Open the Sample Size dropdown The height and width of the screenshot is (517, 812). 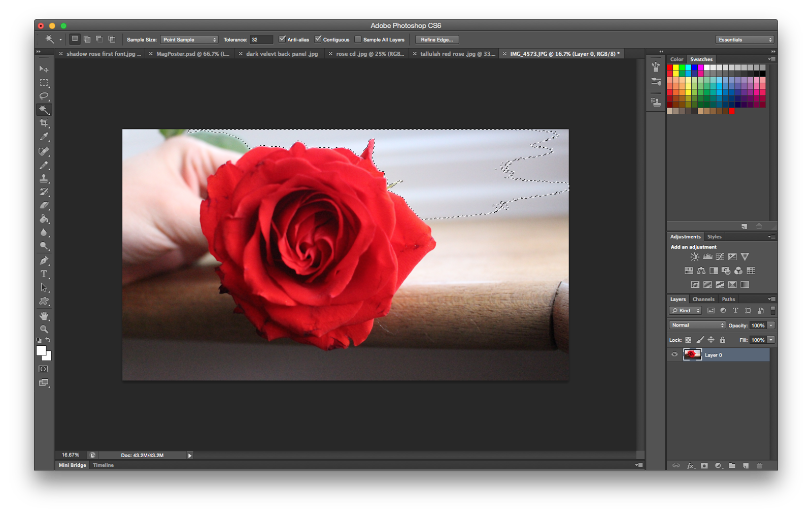pyautogui.click(x=189, y=40)
